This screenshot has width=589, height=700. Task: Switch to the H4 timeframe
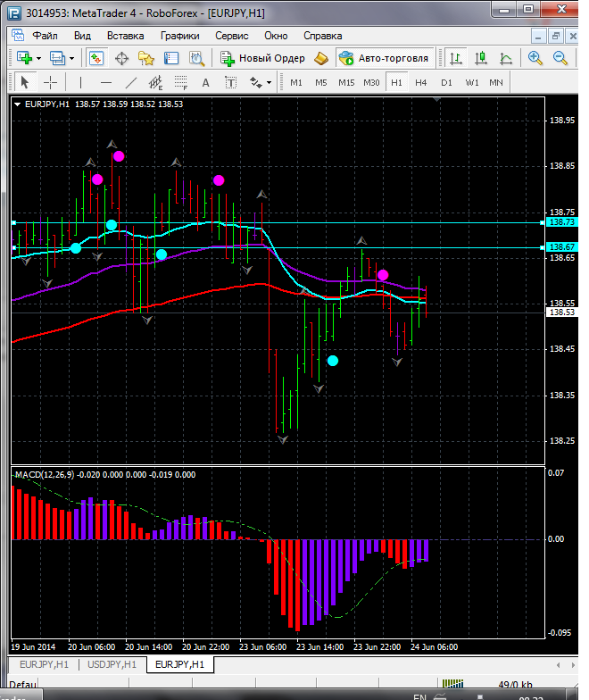tap(420, 82)
